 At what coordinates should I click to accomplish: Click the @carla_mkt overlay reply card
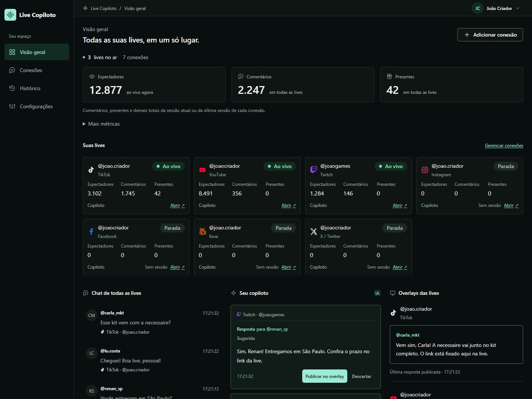coord(456,344)
